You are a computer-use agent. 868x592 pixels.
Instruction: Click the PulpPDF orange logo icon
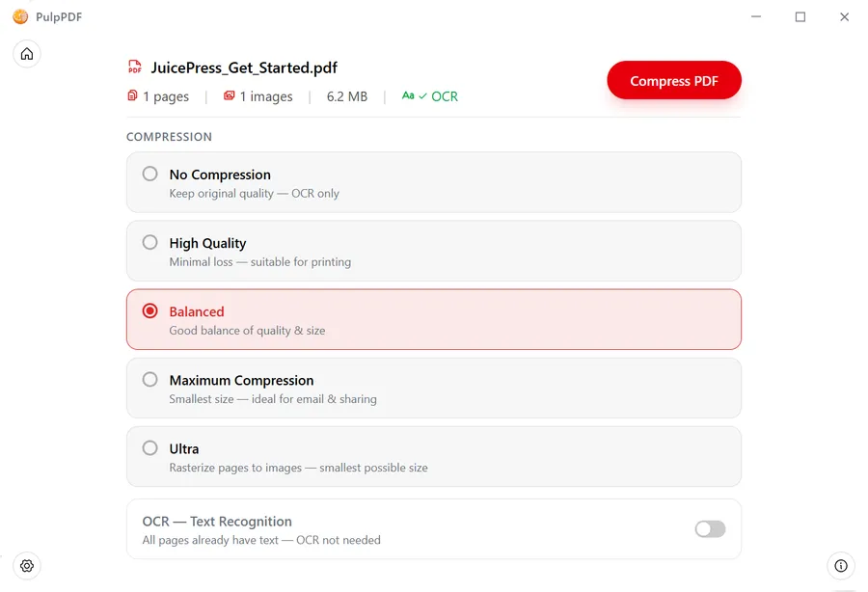tap(20, 16)
